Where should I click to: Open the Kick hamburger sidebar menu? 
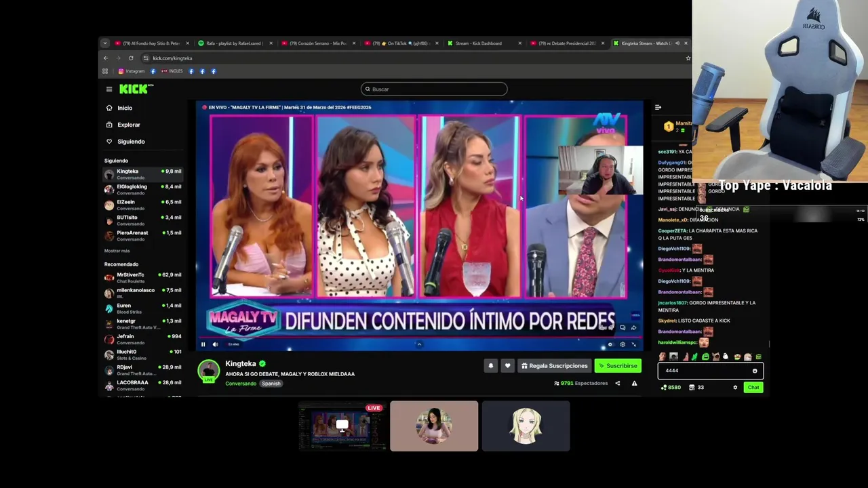pyautogui.click(x=109, y=89)
